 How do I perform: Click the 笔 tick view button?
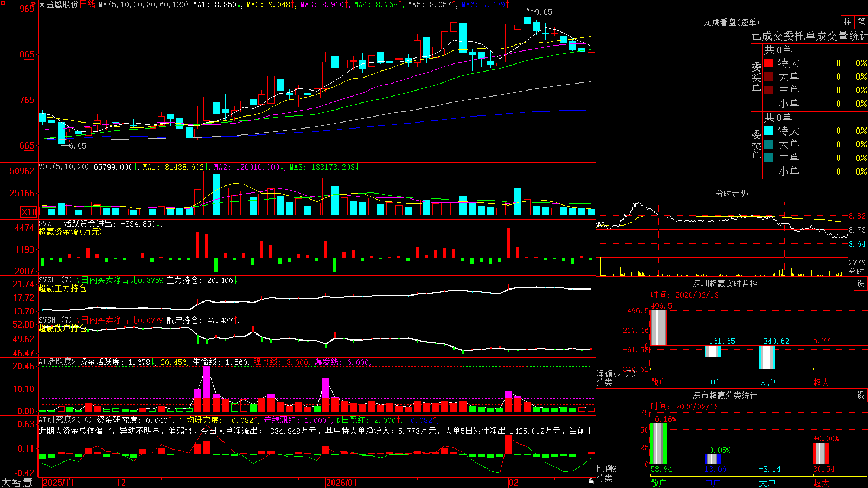(x=861, y=22)
